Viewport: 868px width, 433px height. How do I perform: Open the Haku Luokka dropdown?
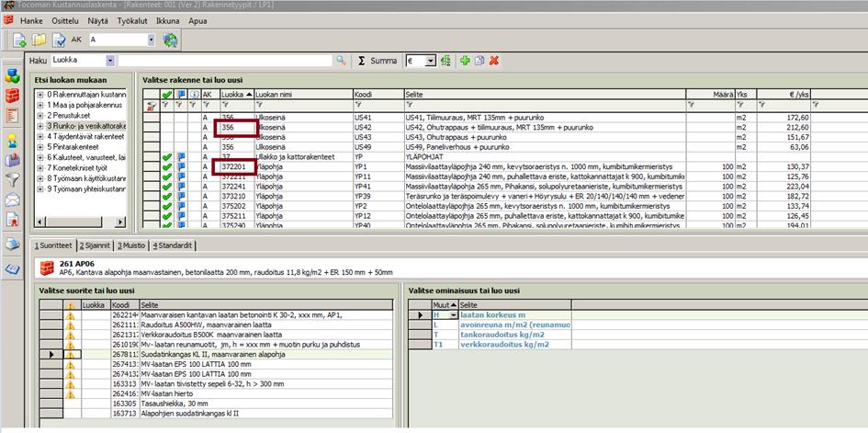pos(110,61)
